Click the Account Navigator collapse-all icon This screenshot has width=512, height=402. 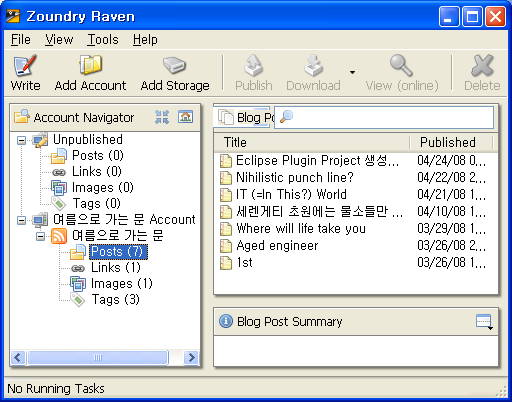pyautogui.click(x=162, y=117)
